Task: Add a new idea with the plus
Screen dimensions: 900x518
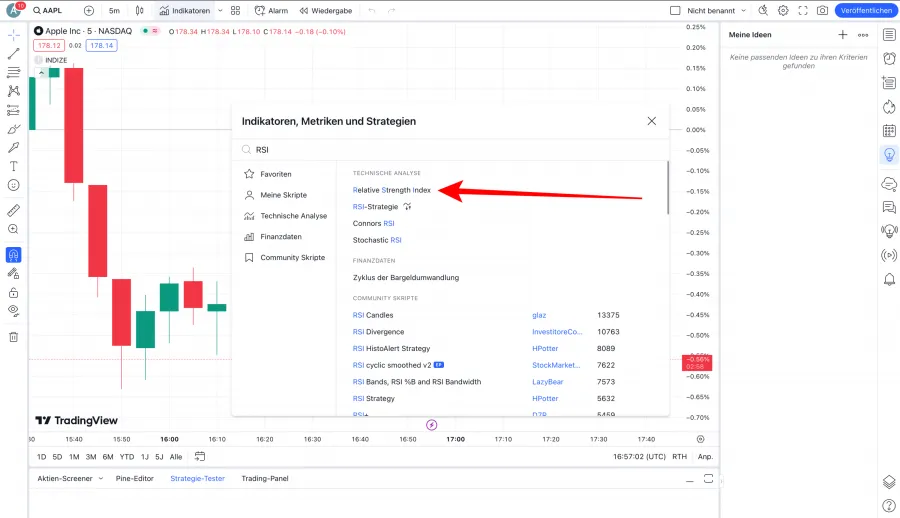Action: (843, 35)
